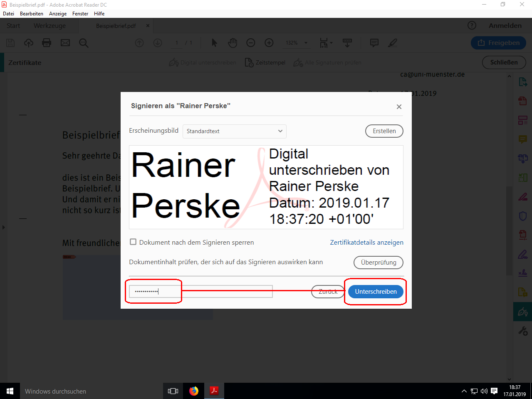Switch to the Werkzeuge tab
The image size is (532, 399).
point(49,25)
